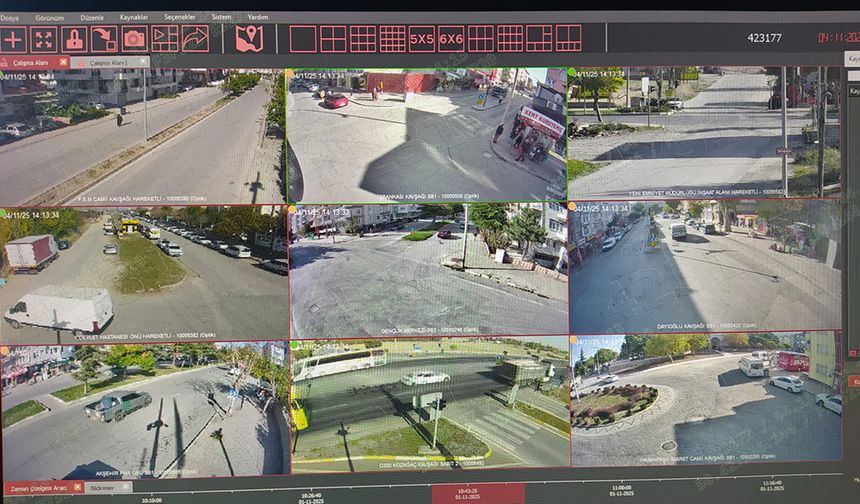
Task: Select the Devlet Hastanesi Önü camera feed
Action: tap(144, 274)
